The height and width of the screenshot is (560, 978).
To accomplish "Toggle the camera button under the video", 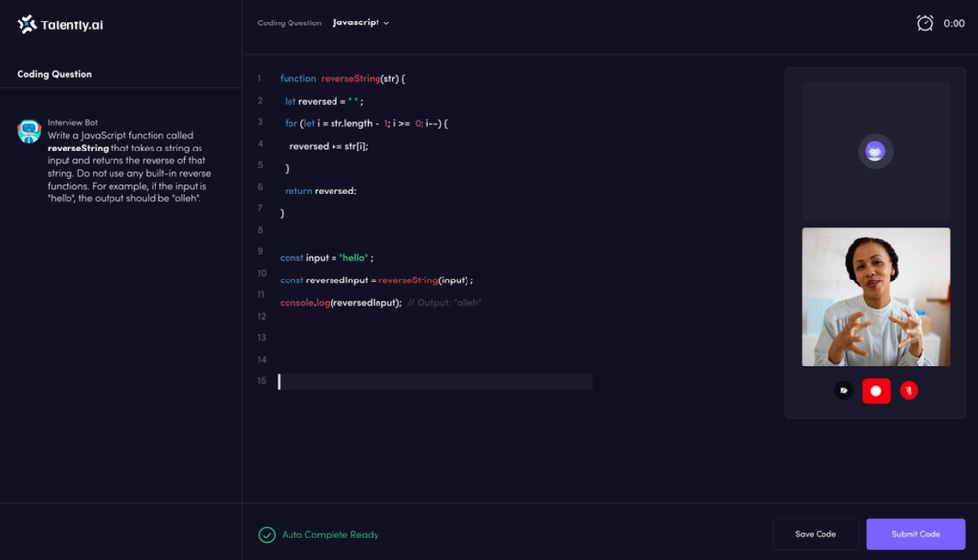I will (x=843, y=390).
